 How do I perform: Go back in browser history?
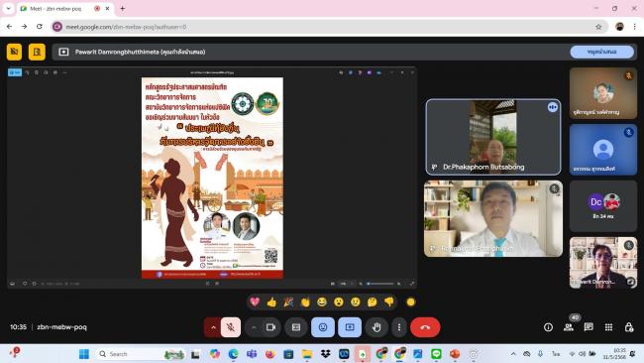(9, 27)
